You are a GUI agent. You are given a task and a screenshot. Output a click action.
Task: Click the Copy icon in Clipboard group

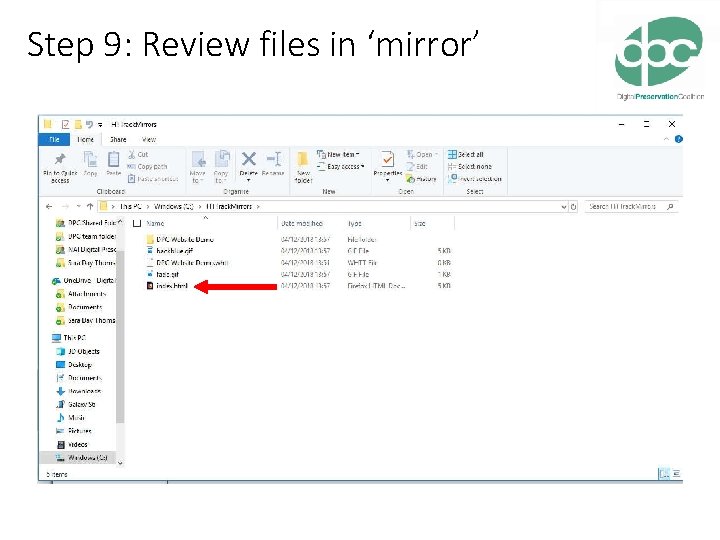point(90,160)
